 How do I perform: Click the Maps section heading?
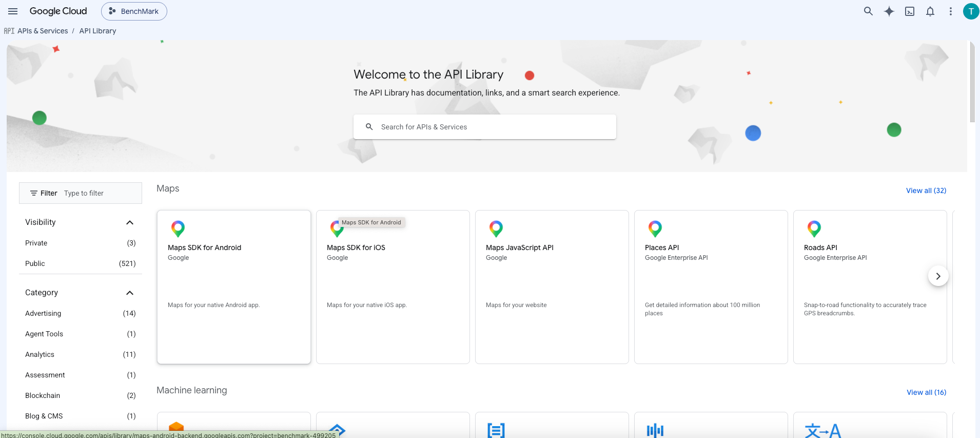tap(168, 188)
